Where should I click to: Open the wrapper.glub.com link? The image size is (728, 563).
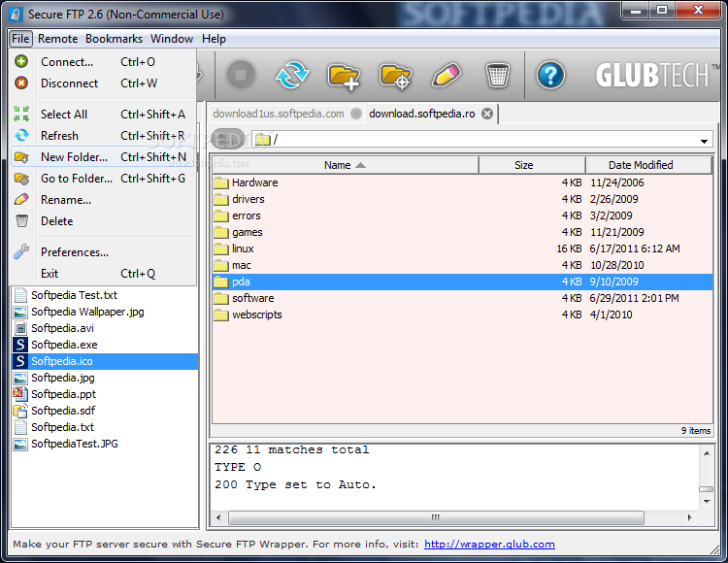(x=489, y=544)
